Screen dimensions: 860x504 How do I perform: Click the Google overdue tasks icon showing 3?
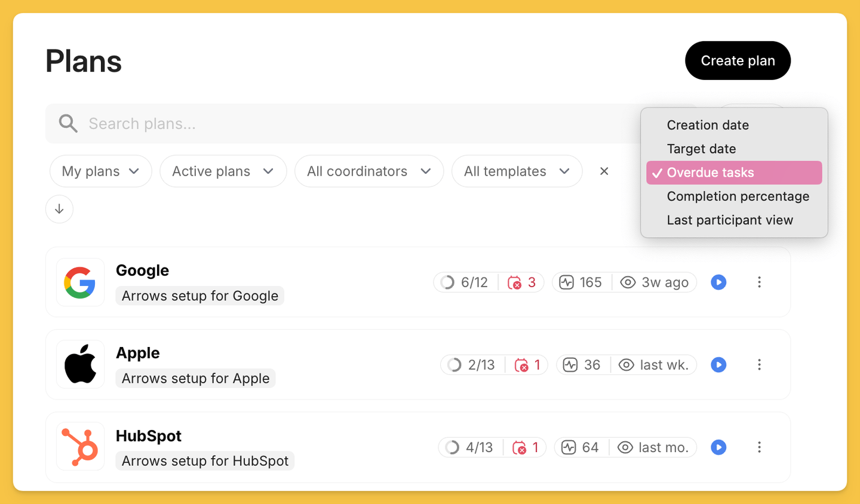[514, 282]
